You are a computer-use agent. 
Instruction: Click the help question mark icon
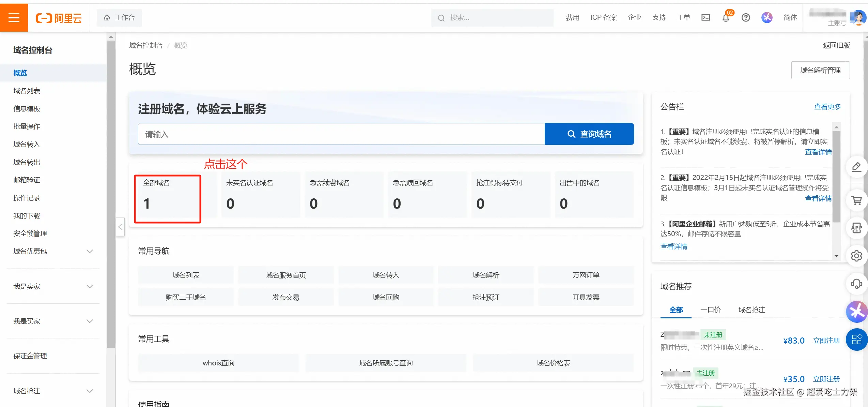click(746, 18)
